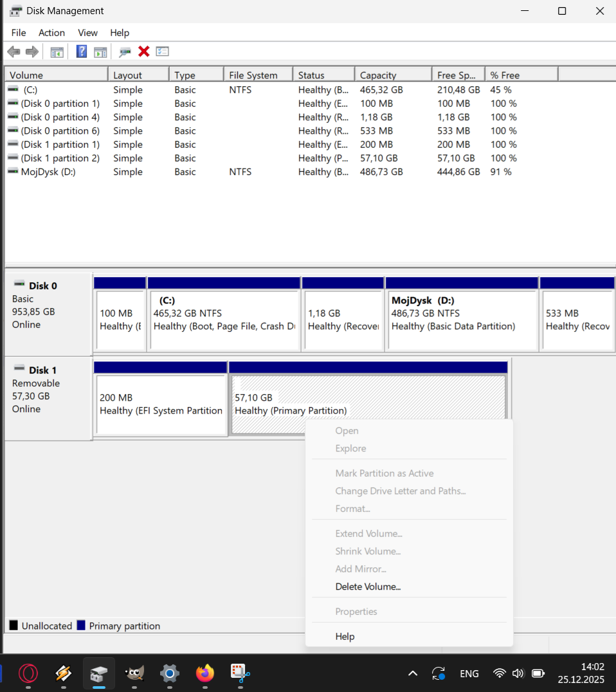Open the View menu

click(x=88, y=33)
